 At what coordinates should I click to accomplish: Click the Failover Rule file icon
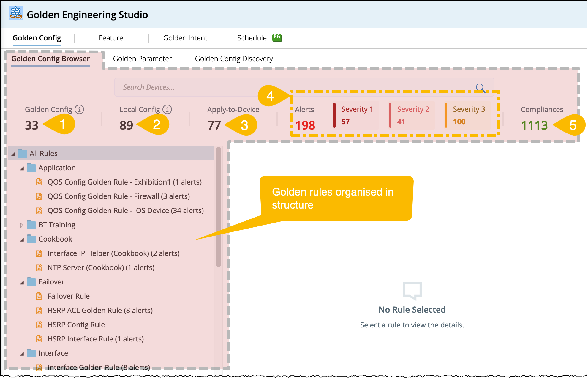39,296
